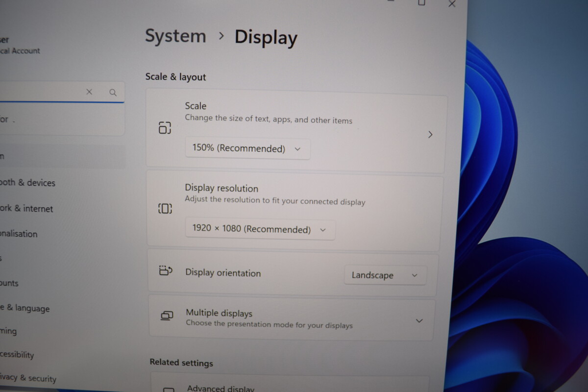The height and width of the screenshot is (392, 588).
Task: Clear the search box with the X icon
Action: [89, 92]
